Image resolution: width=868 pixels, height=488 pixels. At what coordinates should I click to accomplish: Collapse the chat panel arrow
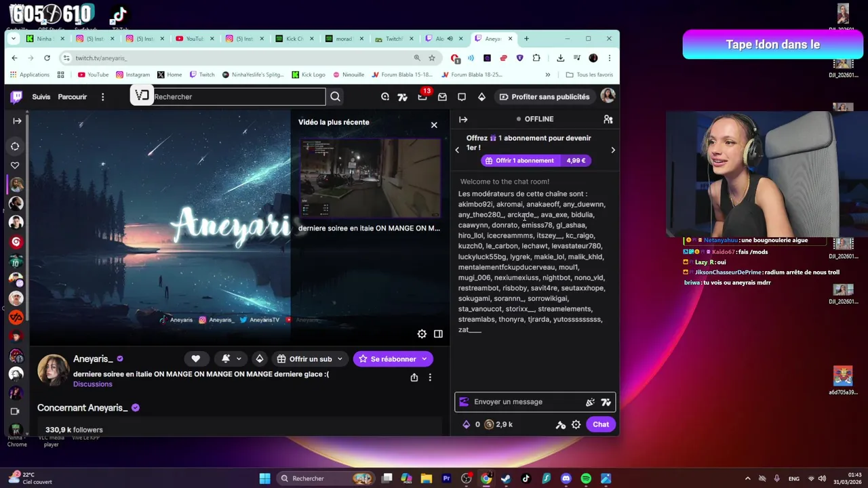[x=463, y=119]
